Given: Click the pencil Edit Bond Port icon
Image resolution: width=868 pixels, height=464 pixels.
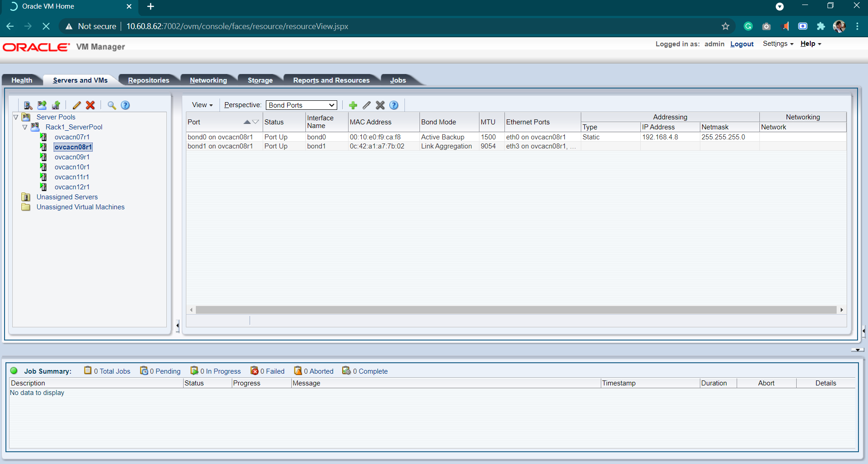Looking at the screenshot, I should click(x=367, y=105).
